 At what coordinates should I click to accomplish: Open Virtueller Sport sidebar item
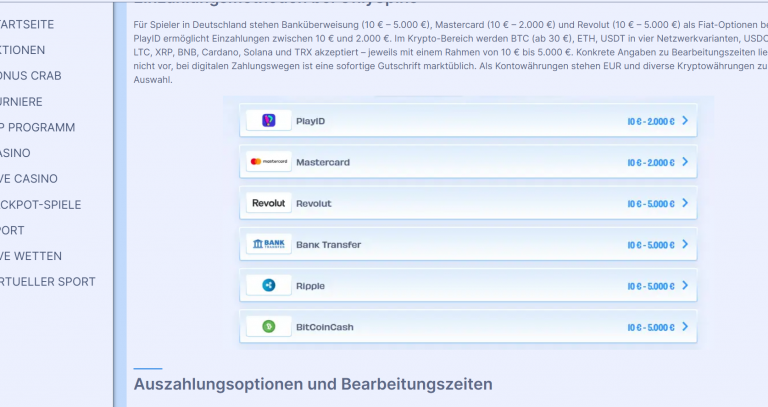pos(48,282)
